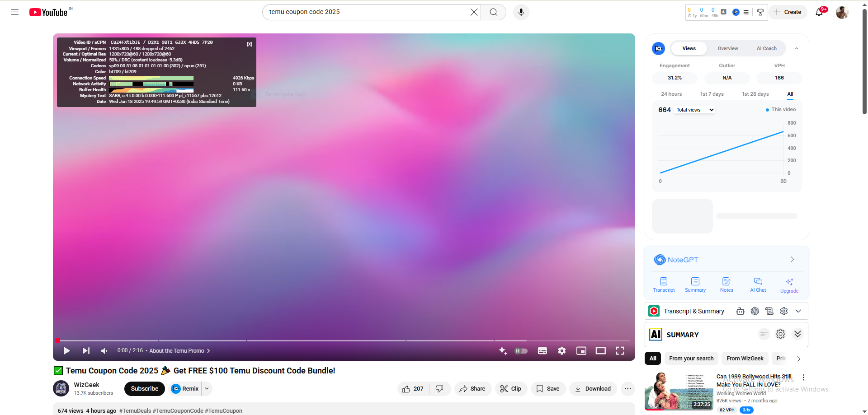Viewport: 868px width, 415px height.
Task: Open more actions ellipsis menu
Action: 628,389
